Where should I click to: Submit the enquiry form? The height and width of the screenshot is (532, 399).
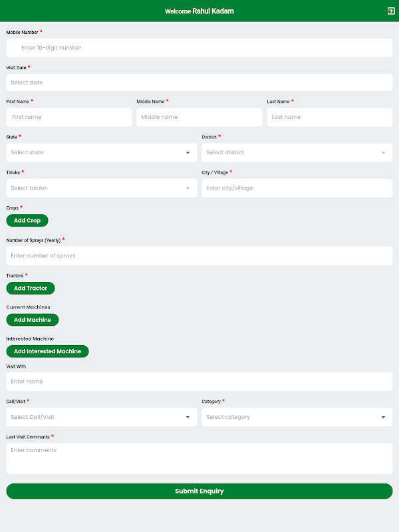coord(199,491)
